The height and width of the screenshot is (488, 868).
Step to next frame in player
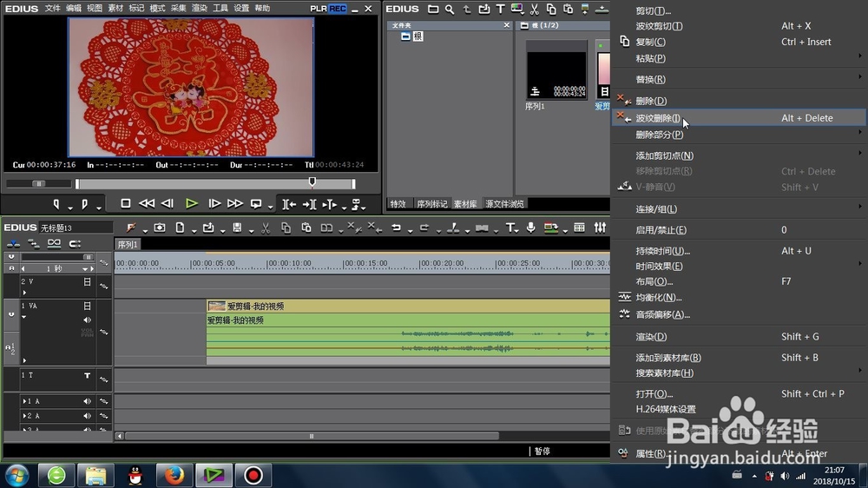[214, 204]
